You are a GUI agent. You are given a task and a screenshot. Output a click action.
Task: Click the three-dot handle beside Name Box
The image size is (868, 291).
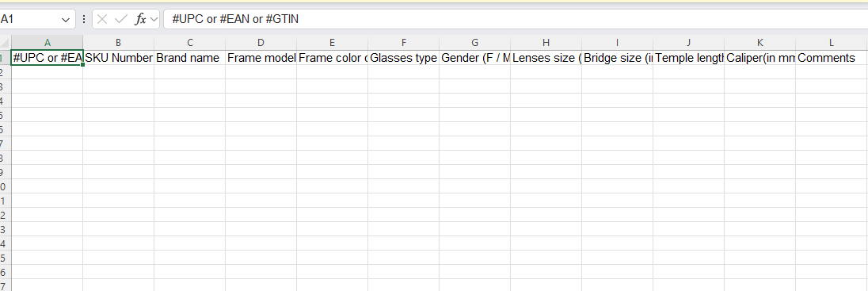tap(84, 19)
